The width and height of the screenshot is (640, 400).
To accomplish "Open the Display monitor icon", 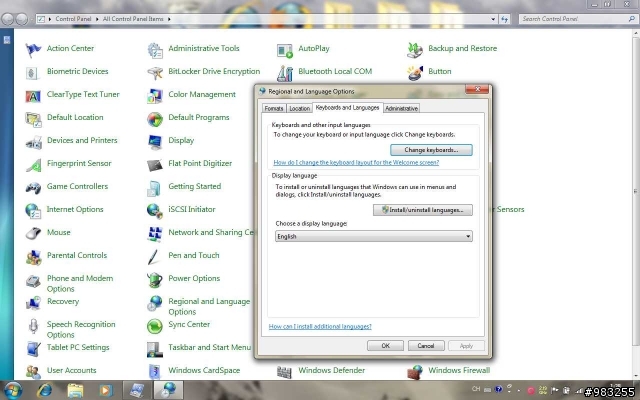I will click(155, 142).
